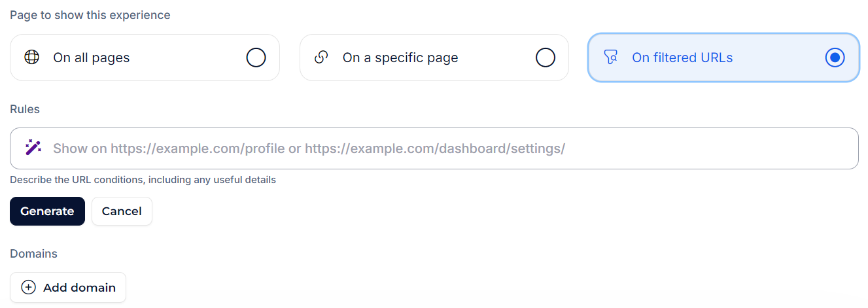Choose the "On a specific page" option label
The height and width of the screenshot is (308, 868).
click(x=400, y=58)
